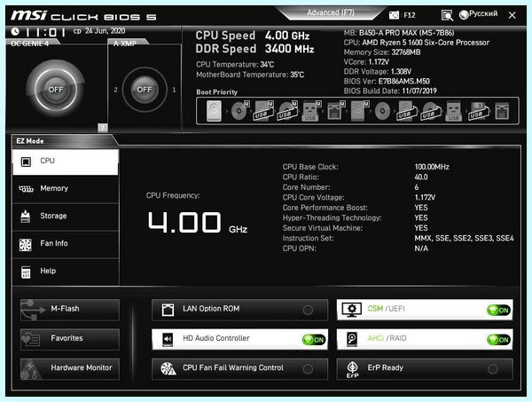Click the large 4.00 GHz CPU Frequency
Viewport: 532px width, 402px height.
[197, 223]
